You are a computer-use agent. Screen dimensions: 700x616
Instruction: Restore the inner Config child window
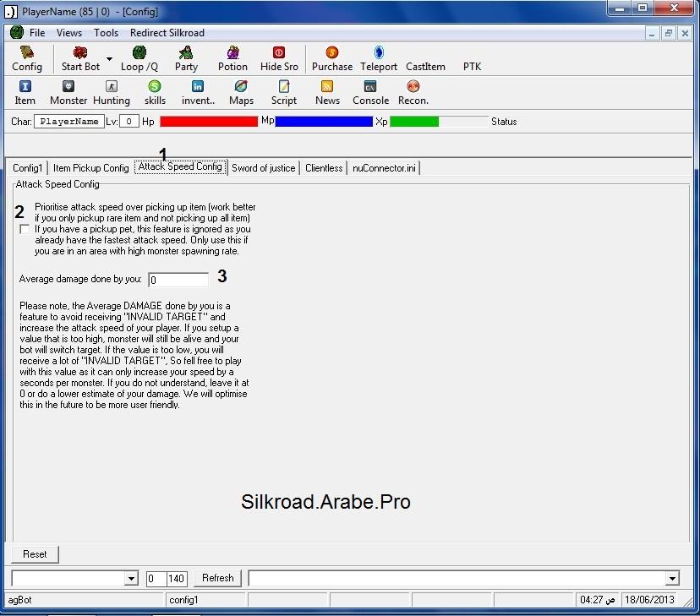669,34
